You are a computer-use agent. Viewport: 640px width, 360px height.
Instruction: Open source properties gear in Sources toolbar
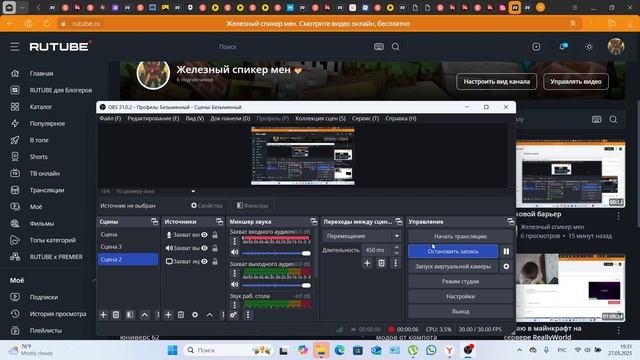(195, 315)
